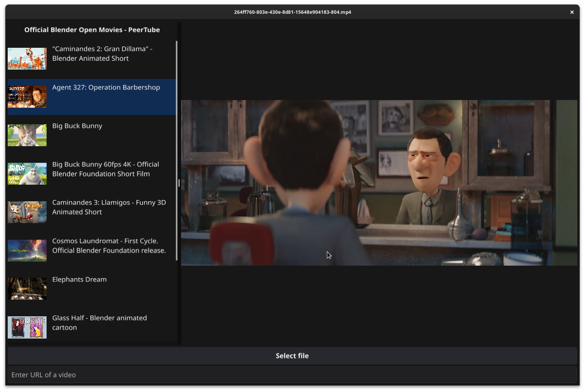Click the Glass Half thumbnail
The height and width of the screenshot is (392, 585).
click(27, 327)
